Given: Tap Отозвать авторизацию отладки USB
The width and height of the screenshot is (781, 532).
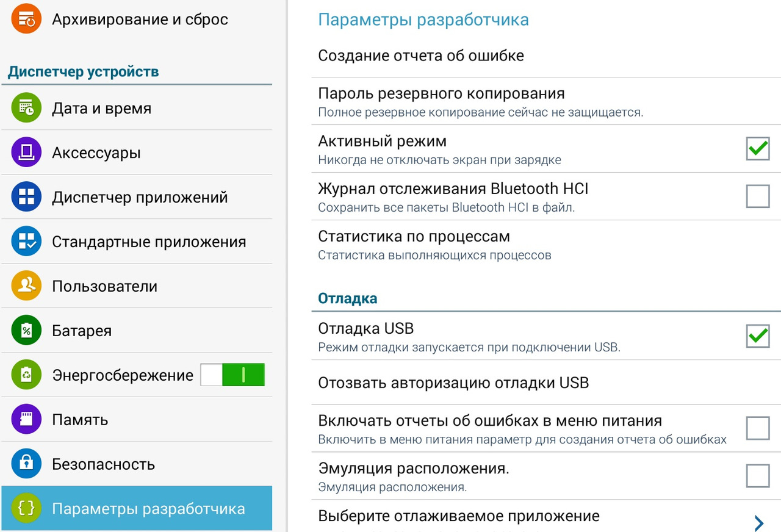Looking at the screenshot, I should (546, 383).
